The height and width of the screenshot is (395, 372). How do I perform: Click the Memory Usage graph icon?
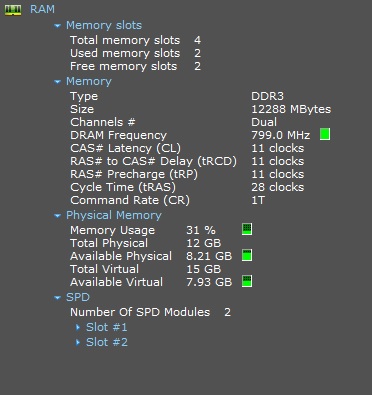click(247, 229)
